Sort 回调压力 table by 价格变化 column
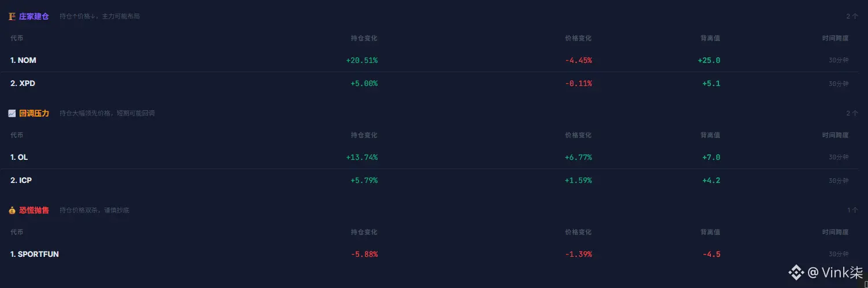This screenshot has height=288, width=868. point(578,135)
